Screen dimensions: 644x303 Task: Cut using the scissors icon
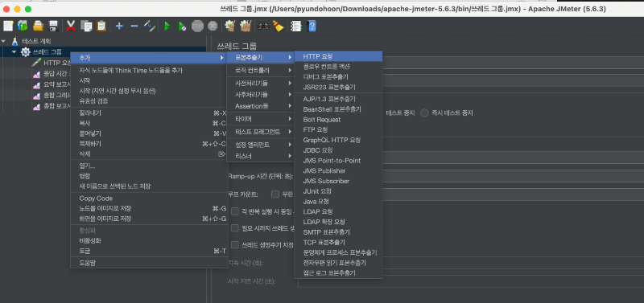point(71,27)
